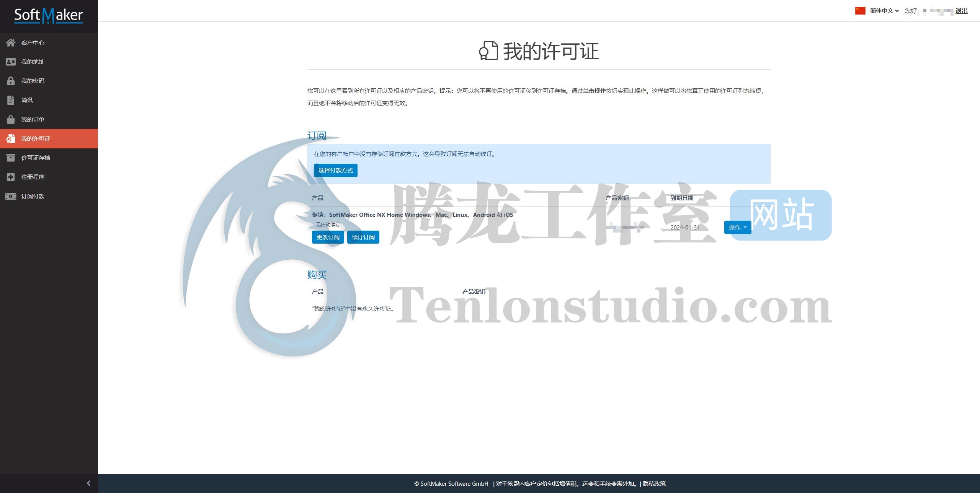This screenshot has width=980, height=493.
Task: Click the SoftMaker logo
Action: pyautogui.click(x=48, y=16)
